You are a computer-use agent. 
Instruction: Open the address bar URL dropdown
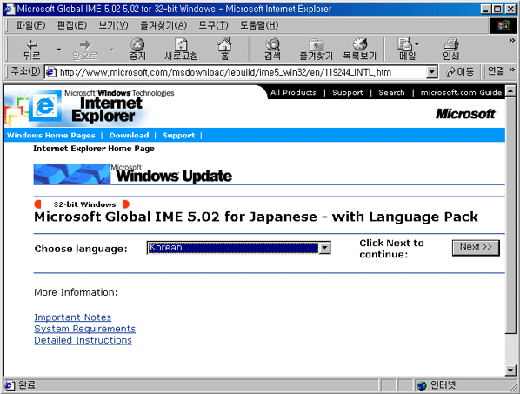432,72
